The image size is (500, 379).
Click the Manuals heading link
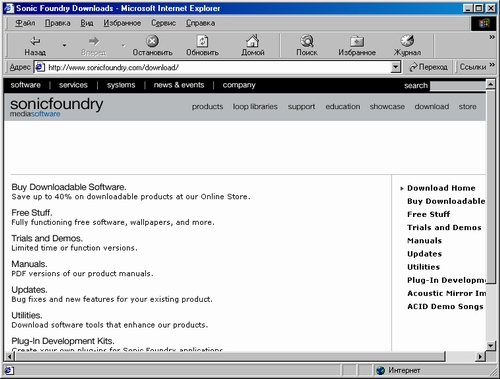[29, 264]
